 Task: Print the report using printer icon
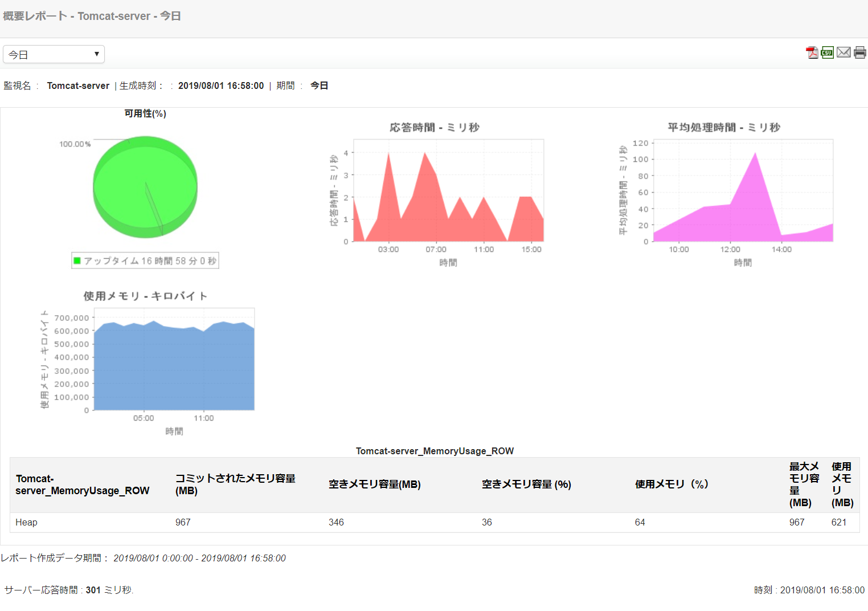tap(860, 53)
